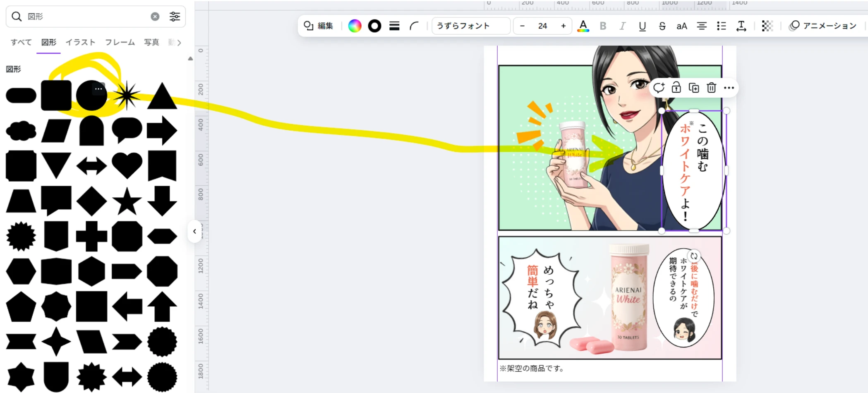The width and height of the screenshot is (868, 393).
Task: Toggle underline text formatting
Action: pos(642,26)
